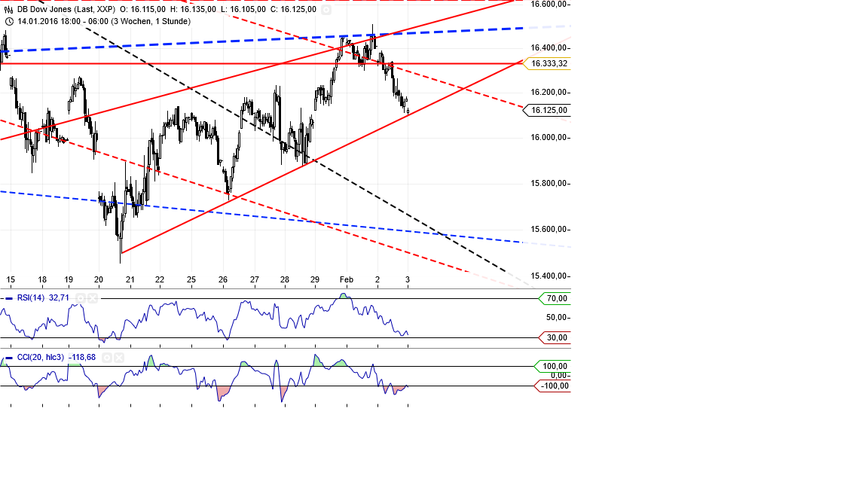Click the 16.125,00 last price marker
Viewport: 868px width, 488px height.
pyautogui.click(x=549, y=109)
